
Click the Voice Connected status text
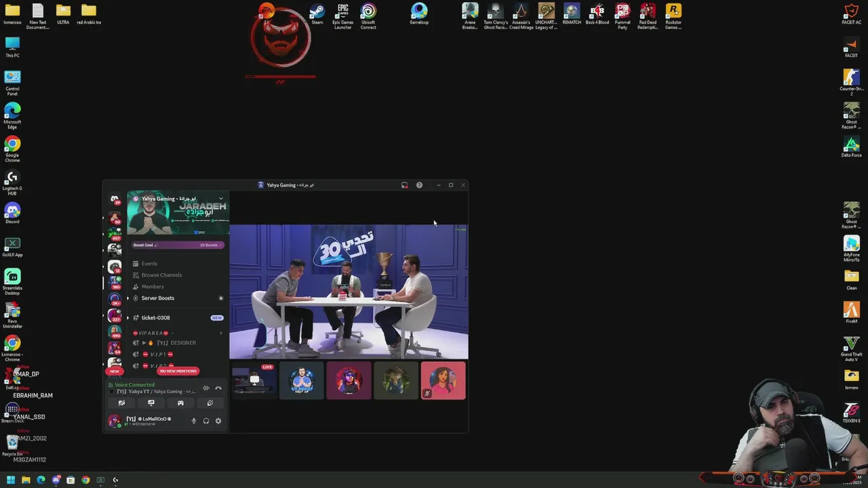click(134, 385)
